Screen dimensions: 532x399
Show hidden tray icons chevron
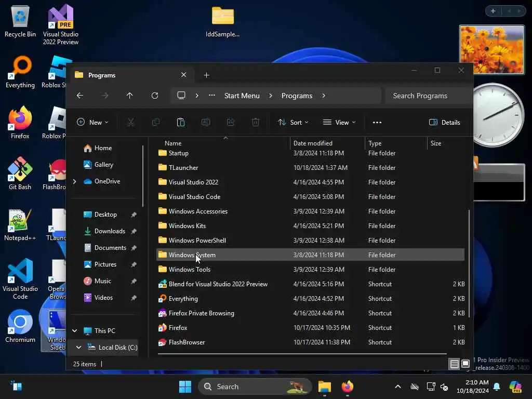click(x=398, y=387)
